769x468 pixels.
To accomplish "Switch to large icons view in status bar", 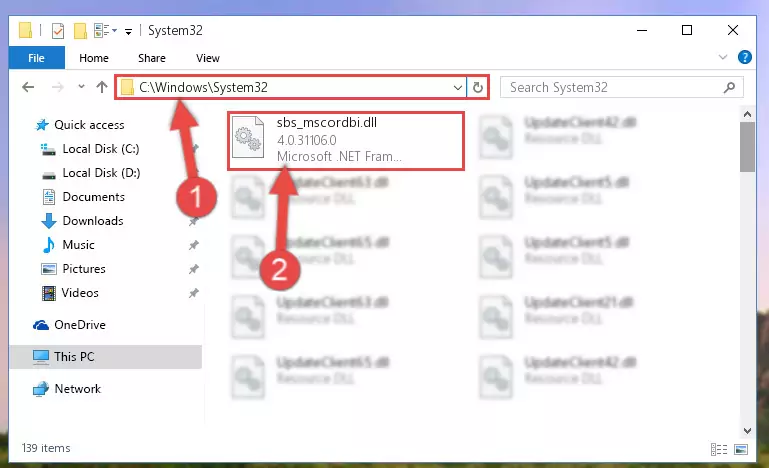I will [x=741, y=449].
